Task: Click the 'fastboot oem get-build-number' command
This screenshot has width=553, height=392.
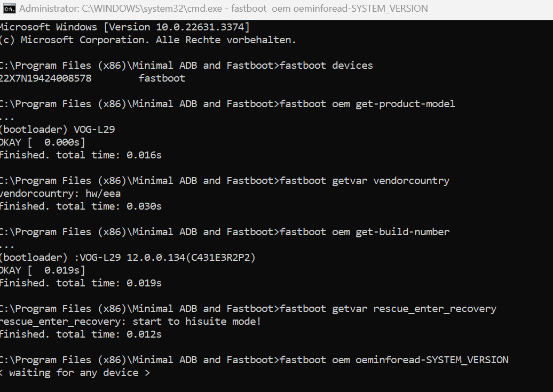Action: (365, 231)
